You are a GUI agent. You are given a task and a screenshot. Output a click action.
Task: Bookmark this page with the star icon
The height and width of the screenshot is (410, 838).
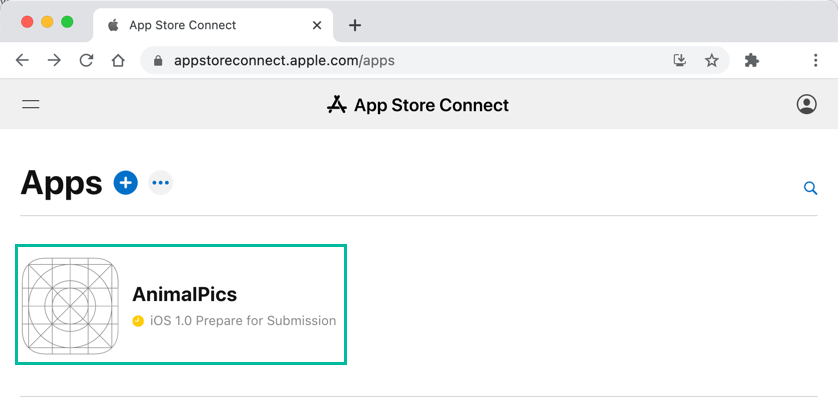[711, 60]
